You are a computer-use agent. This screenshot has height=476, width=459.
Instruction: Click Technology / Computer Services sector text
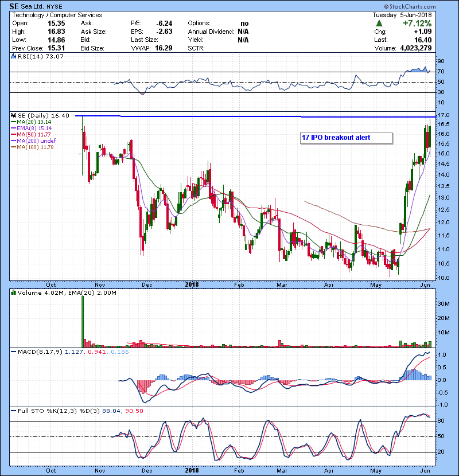[x=57, y=15]
